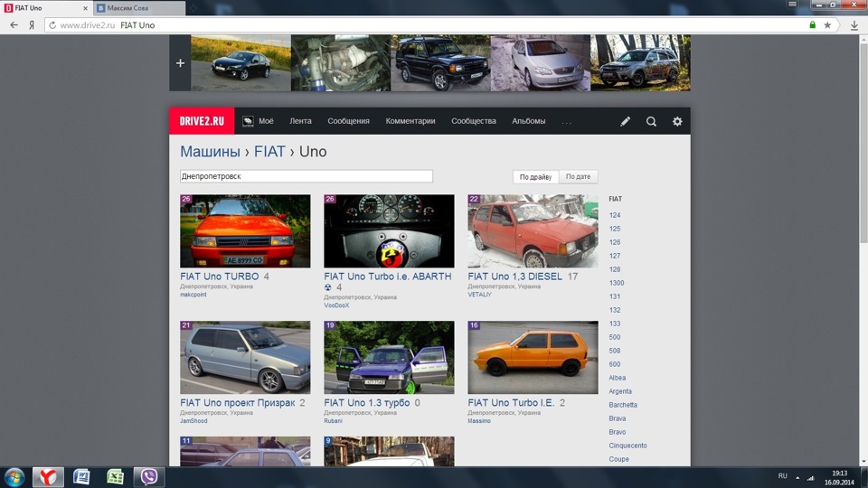
Task: Open the FIAT Uno TURBO link
Action: (x=219, y=277)
